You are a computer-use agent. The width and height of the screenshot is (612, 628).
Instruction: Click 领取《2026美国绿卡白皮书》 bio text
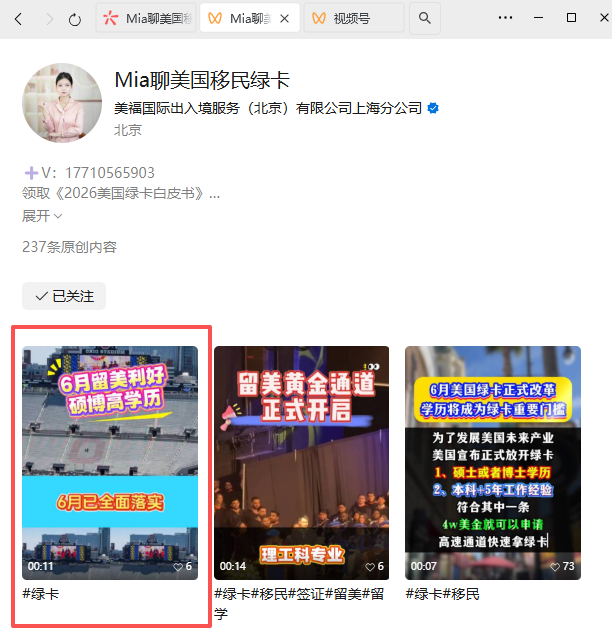(x=121, y=194)
